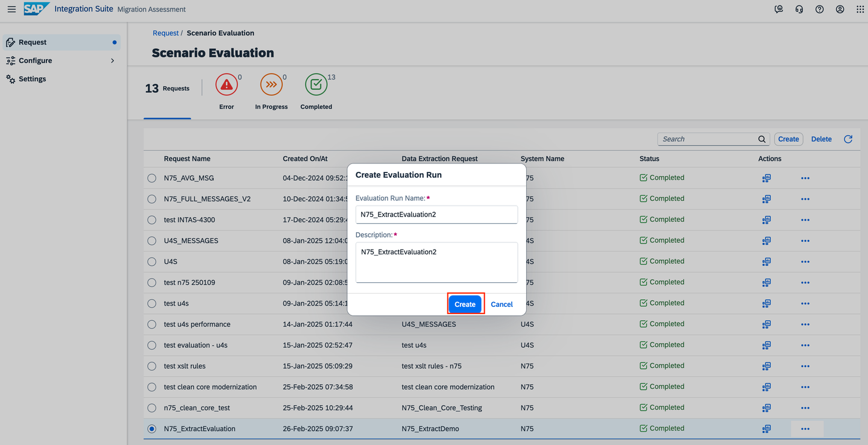Click the Description text area

[x=436, y=262]
